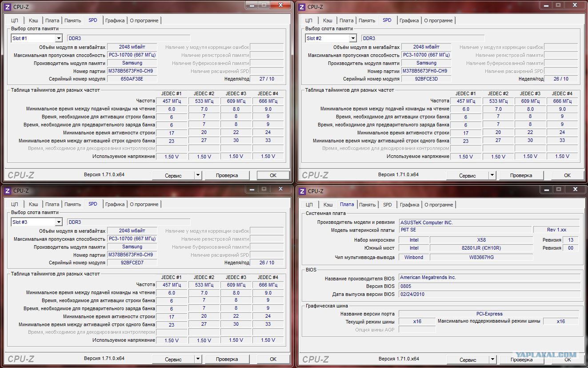Open Память tab in mainboard window
This screenshot has height=368, width=588.
pyautogui.click(x=367, y=205)
